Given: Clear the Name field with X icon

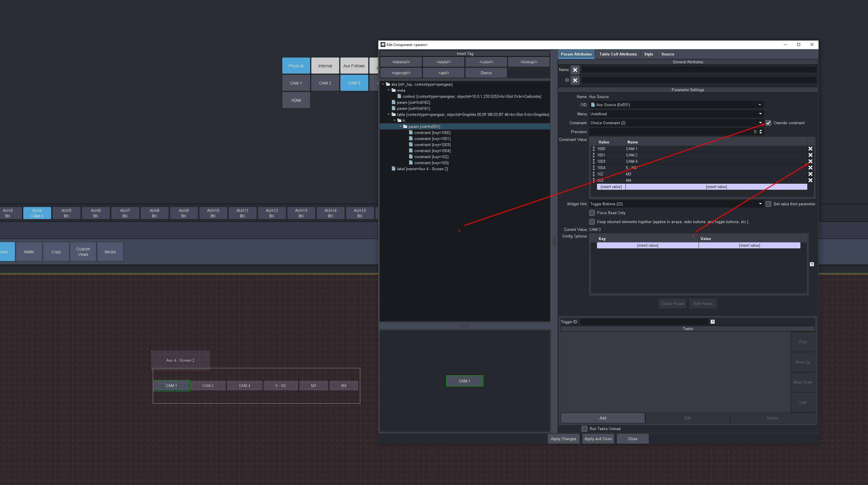Looking at the screenshot, I should pos(575,70).
